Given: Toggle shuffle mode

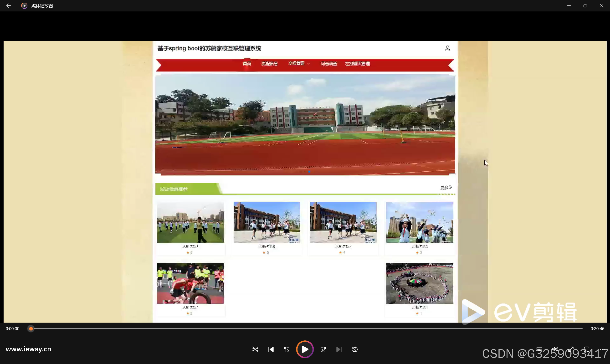Looking at the screenshot, I should (255, 349).
